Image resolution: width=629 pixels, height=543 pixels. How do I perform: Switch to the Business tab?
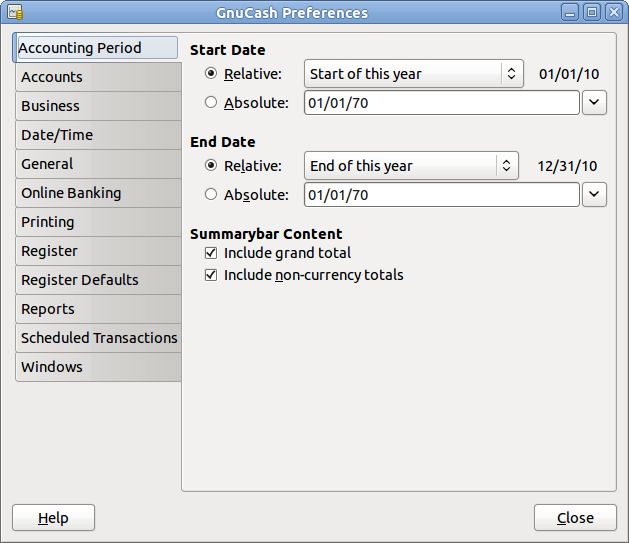click(x=98, y=106)
